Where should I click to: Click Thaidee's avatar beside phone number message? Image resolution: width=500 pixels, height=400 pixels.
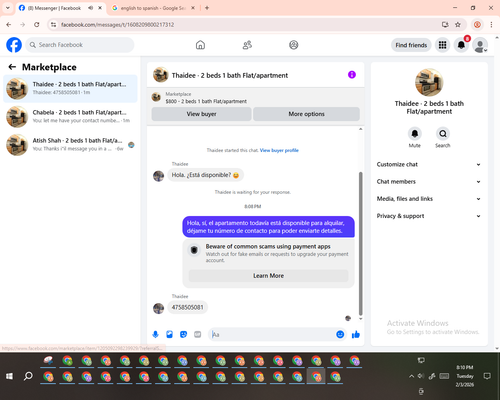[158, 308]
